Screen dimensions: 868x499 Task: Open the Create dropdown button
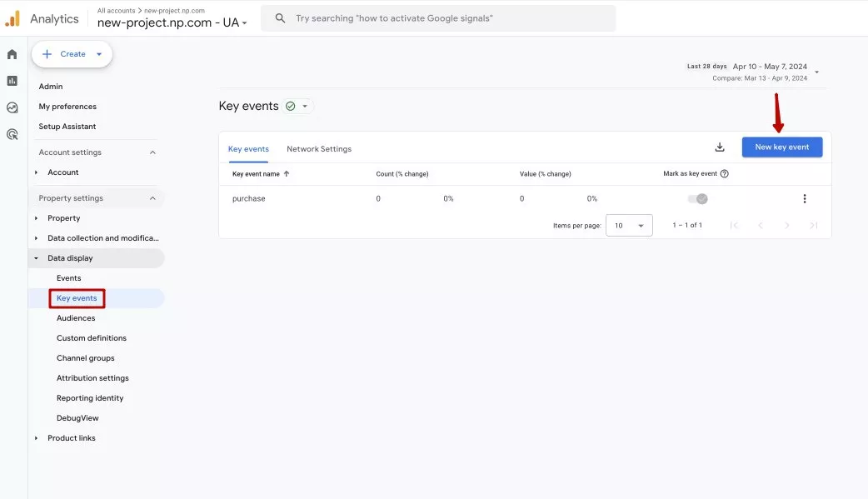[x=72, y=53]
